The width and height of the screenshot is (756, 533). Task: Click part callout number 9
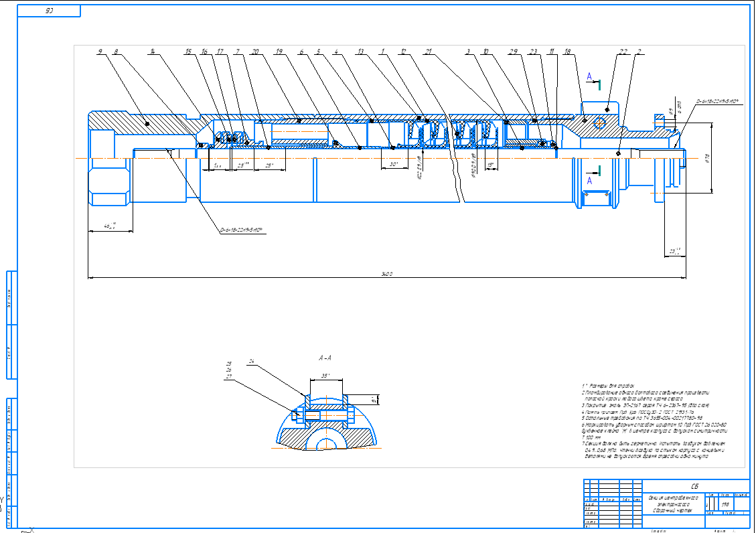tap(100, 51)
